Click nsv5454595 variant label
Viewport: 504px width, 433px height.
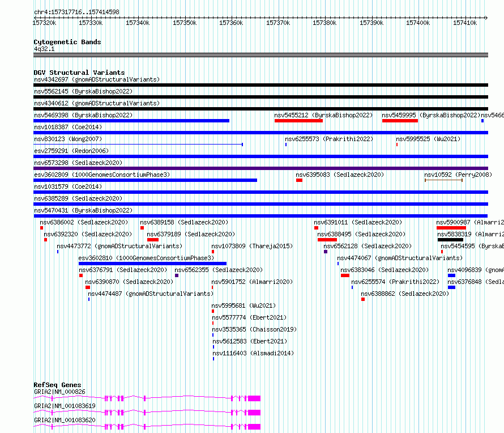point(472,246)
